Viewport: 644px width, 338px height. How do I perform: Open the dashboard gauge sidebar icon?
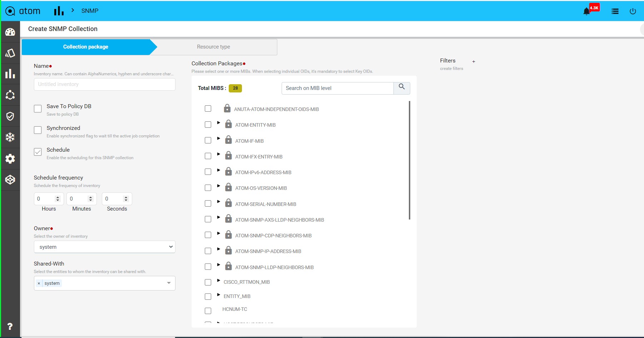(x=10, y=32)
